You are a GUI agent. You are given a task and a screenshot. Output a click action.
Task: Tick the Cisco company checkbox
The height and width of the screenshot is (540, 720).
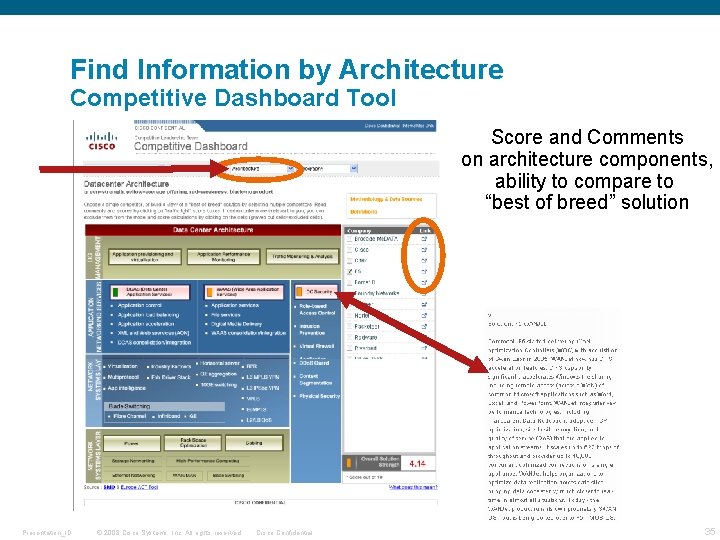click(349, 250)
